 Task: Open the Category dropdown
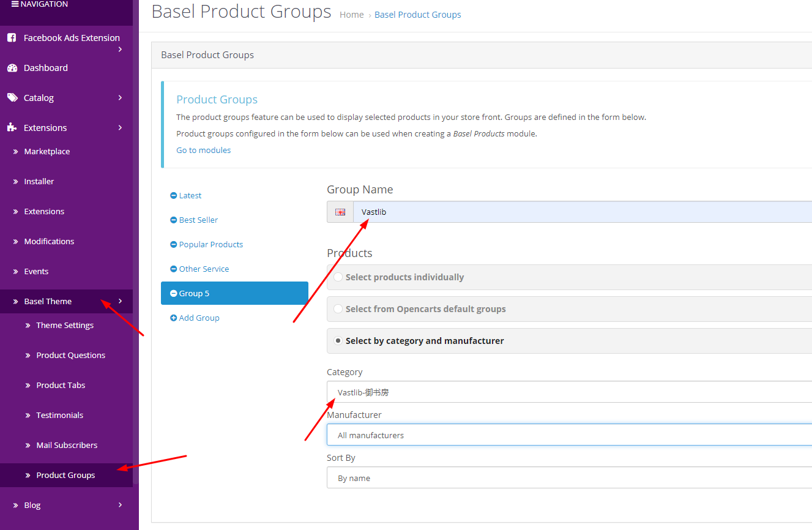click(569, 392)
